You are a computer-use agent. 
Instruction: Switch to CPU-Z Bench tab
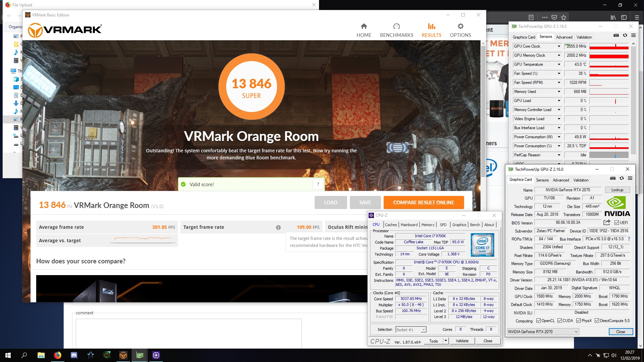point(475,225)
